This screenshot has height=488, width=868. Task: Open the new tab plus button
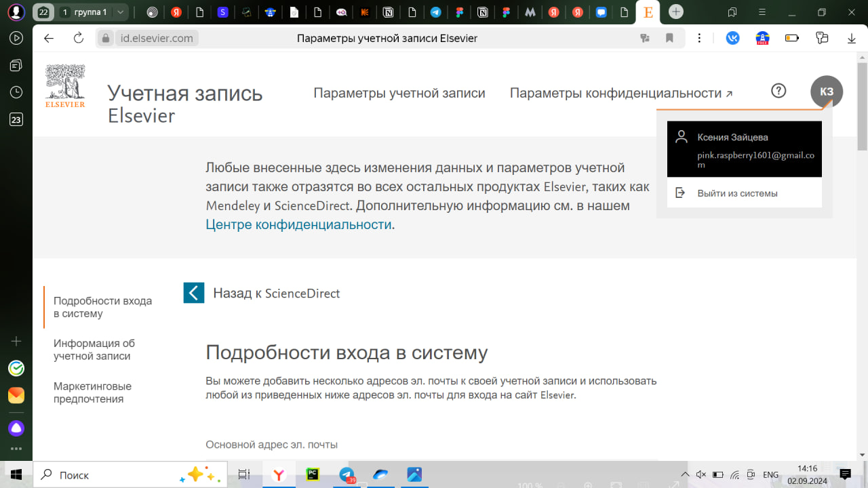click(x=676, y=12)
